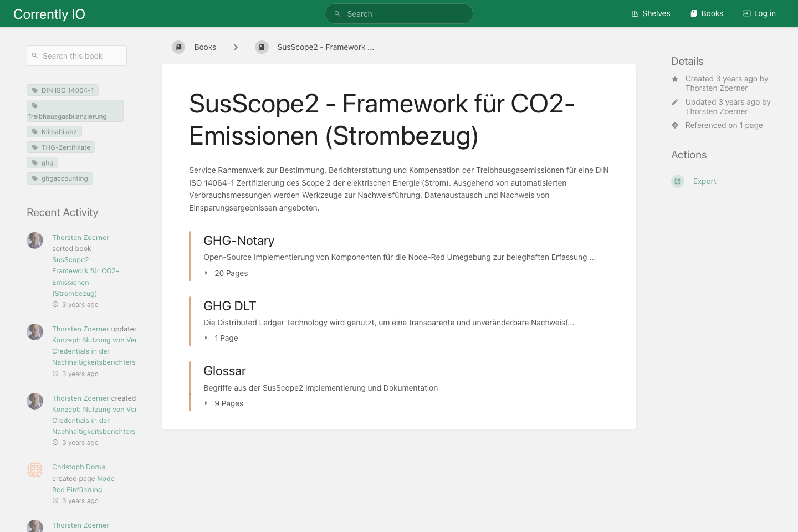Click the book icon in the breadcrumb trail

[x=178, y=47]
